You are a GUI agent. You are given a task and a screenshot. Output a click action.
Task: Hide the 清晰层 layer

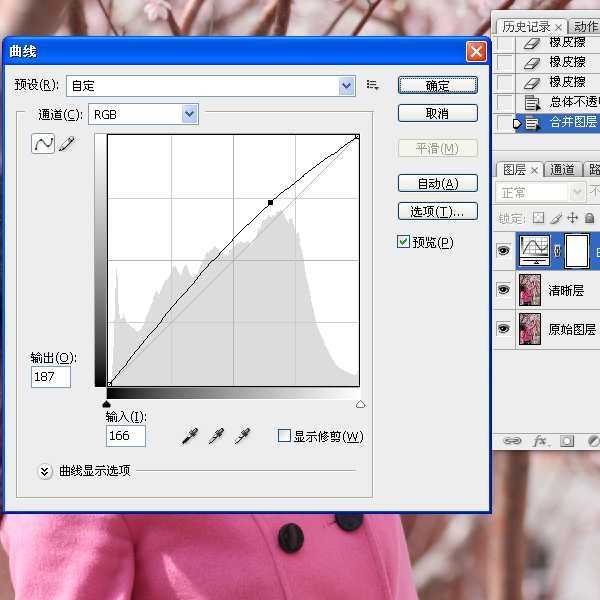(503, 291)
